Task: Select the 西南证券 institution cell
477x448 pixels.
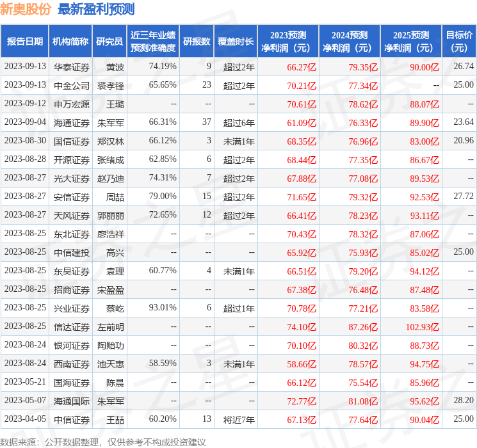Action: click(x=72, y=364)
